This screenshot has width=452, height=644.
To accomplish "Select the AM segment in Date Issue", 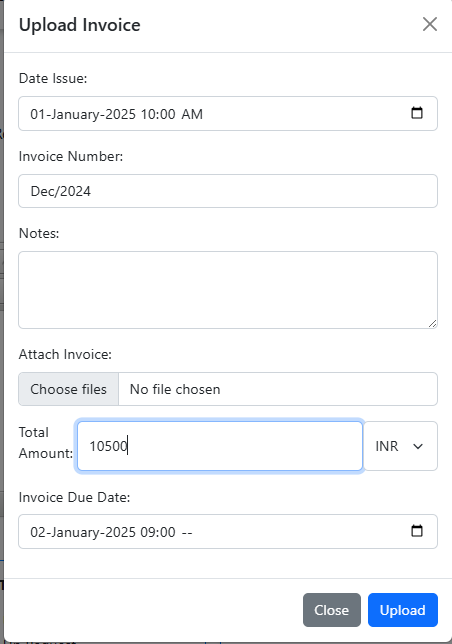I will pyautogui.click(x=192, y=114).
